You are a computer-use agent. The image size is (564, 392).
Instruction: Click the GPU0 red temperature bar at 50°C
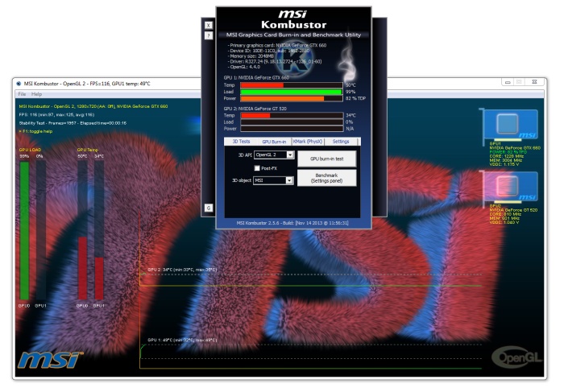click(82, 268)
